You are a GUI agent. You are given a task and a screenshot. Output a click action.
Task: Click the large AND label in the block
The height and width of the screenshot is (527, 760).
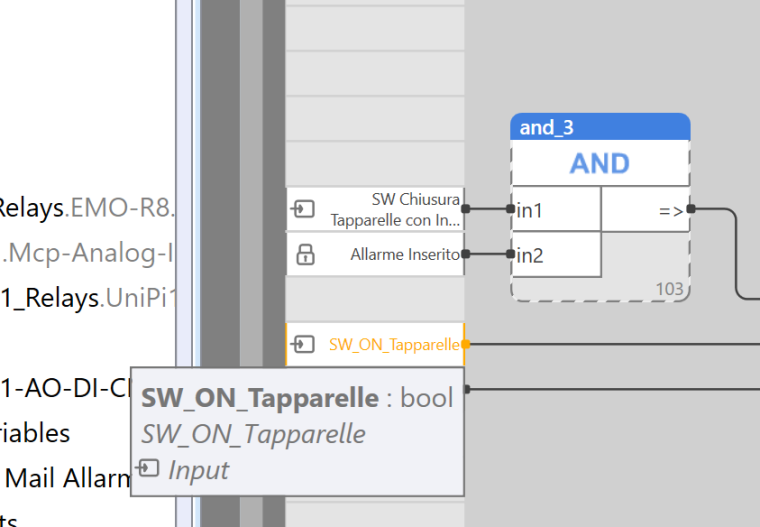coord(600,163)
